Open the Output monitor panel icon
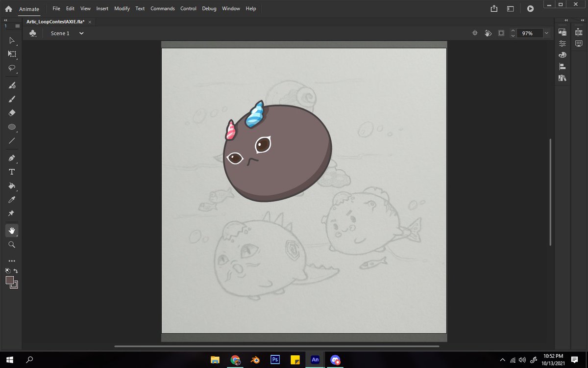The height and width of the screenshot is (368, 588). [x=579, y=43]
